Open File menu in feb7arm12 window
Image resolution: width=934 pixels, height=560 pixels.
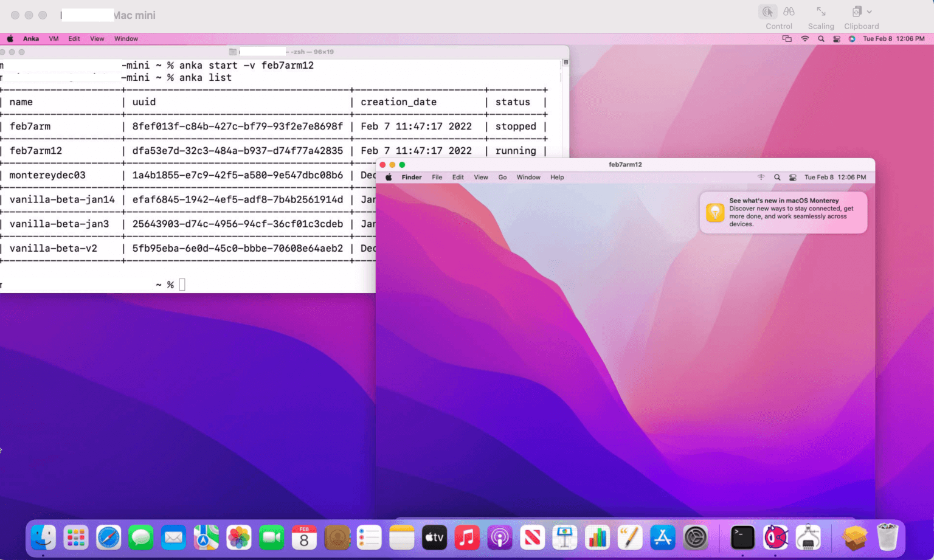tap(437, 177)
